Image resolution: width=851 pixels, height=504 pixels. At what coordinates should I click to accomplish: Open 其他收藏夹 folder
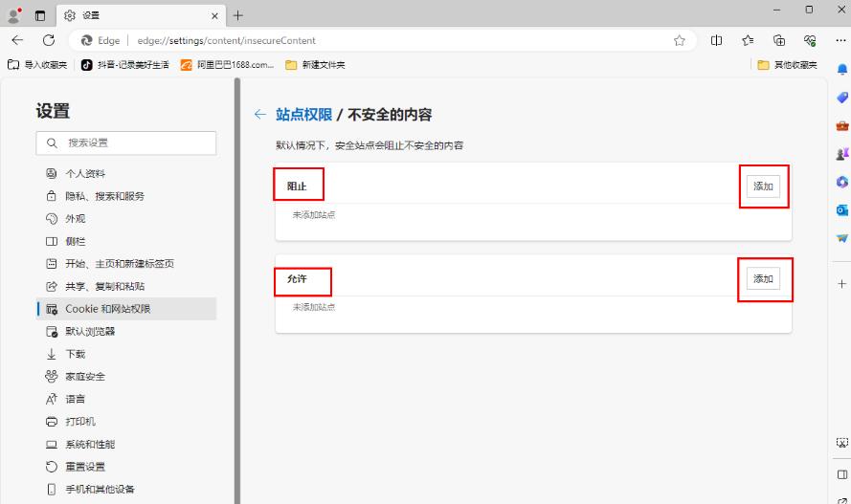tap(788, 65)
